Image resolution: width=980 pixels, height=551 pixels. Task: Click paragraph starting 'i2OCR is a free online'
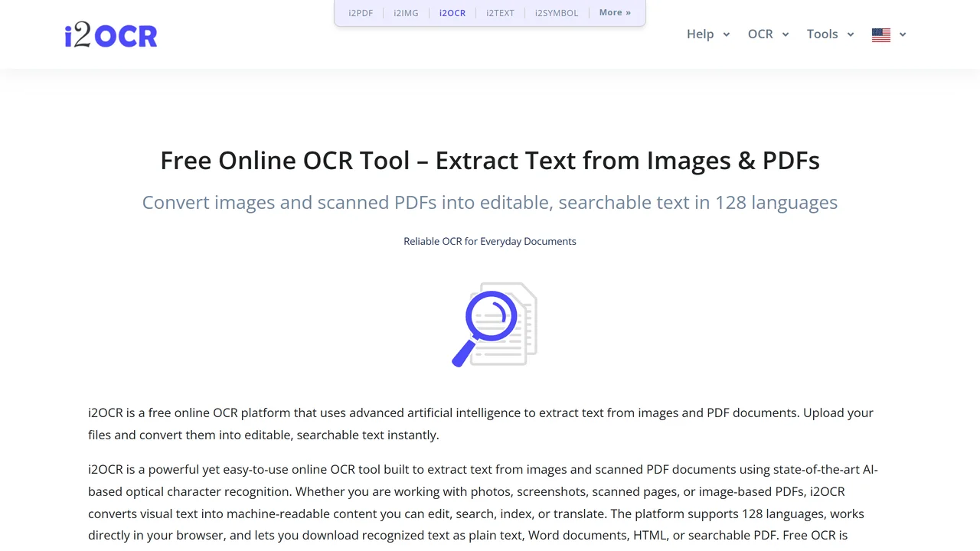coord(481,424)
